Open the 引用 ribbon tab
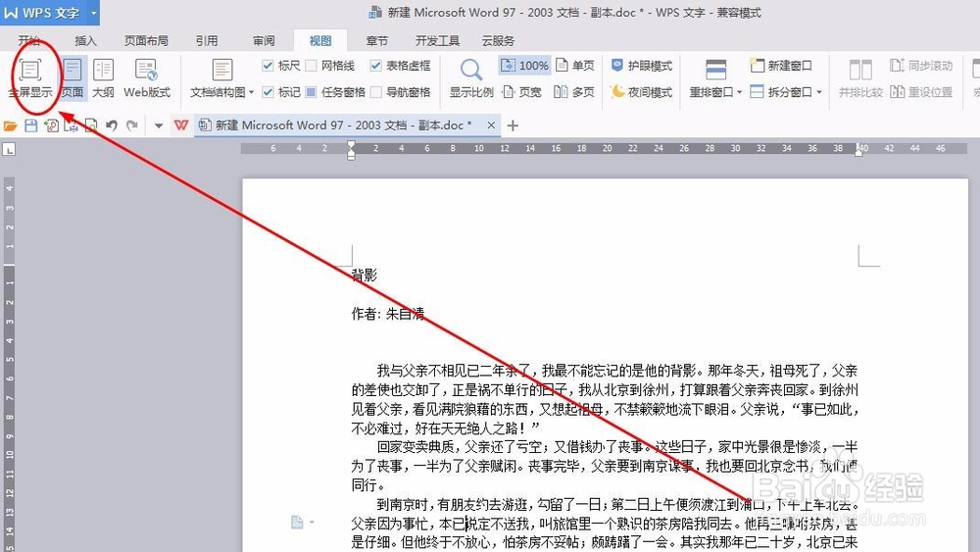 207,40
